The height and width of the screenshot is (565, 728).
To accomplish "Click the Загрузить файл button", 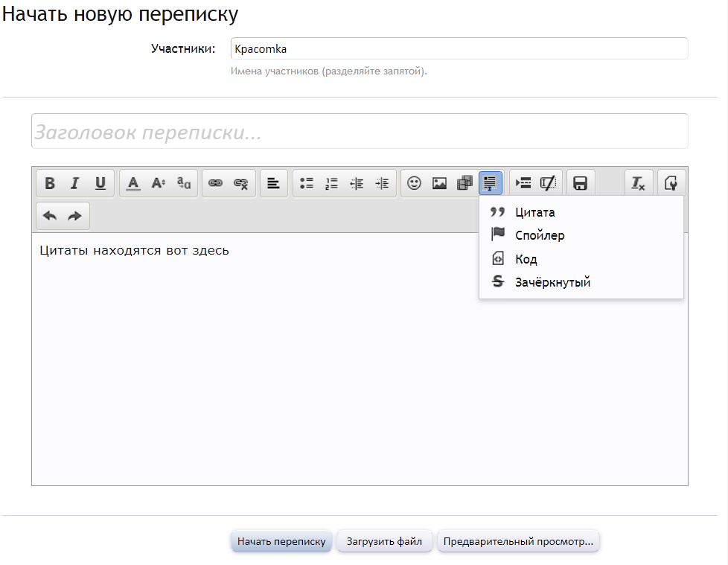I will coord(384,541).
